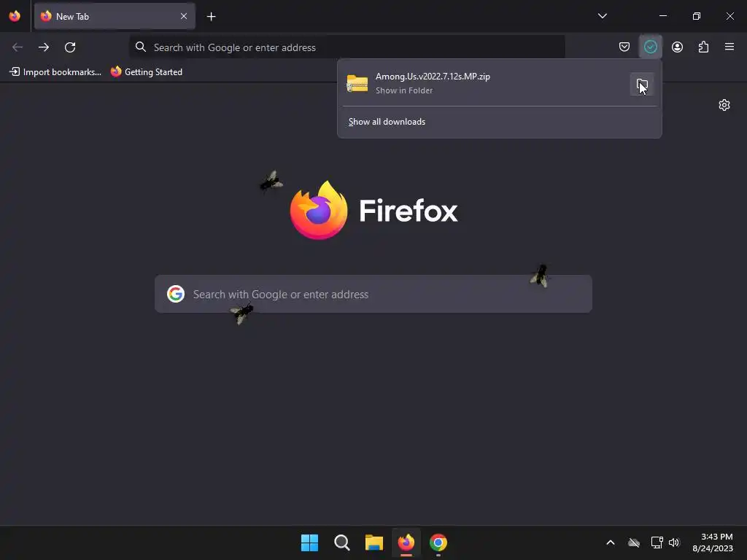Click the volume speaker tray icon
The width and height of the screenshot is (747, 560).
(x=674, y=542)
